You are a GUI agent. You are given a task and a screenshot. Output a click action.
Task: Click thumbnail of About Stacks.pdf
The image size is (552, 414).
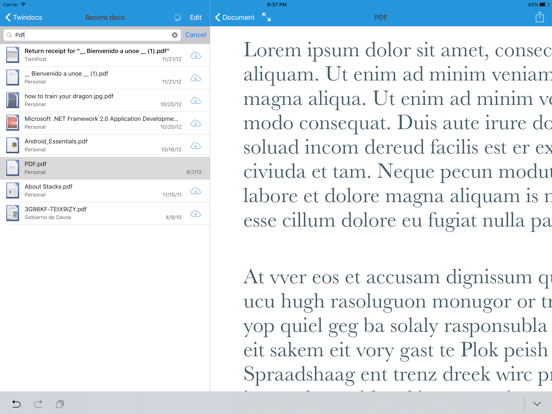pos(12,191)
